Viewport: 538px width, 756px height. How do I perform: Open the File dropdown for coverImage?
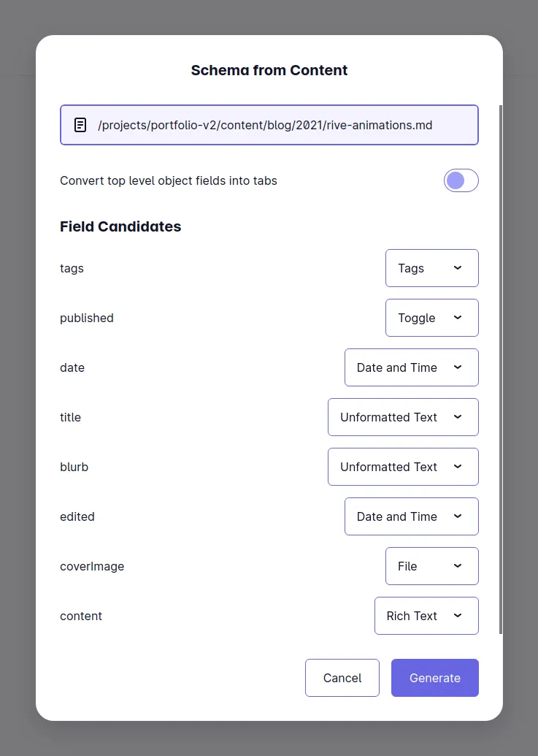pyautogui.click(x=431, y=566)
